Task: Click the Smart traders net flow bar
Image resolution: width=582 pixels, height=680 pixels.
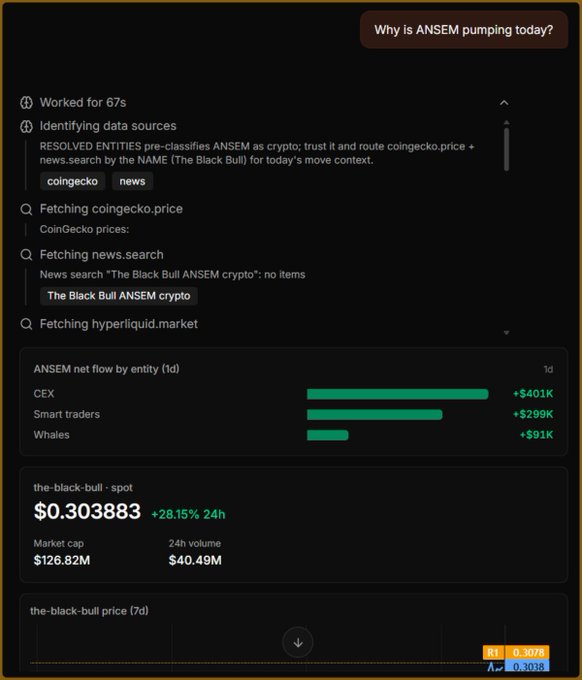Action: tap(375, 415)
